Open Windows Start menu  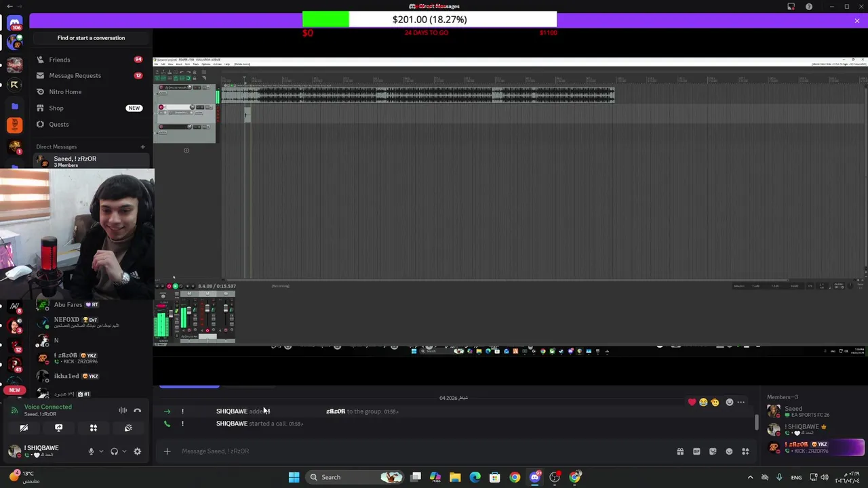(294, 477)
